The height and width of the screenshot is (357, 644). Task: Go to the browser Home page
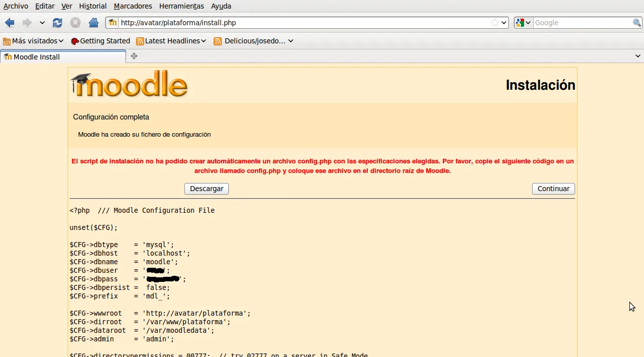coord(93,23)
